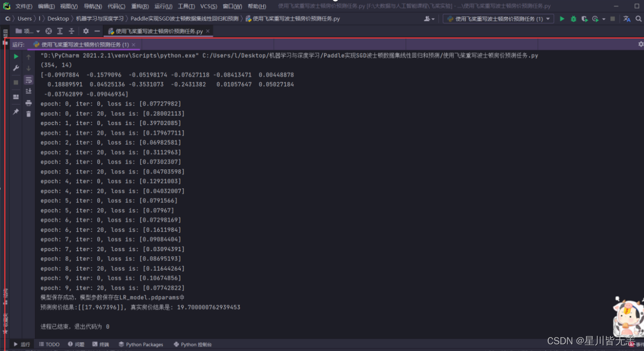The image size is (644, 351).
Task: Open the run configuration selector dropdown
Action: [498, 19]
